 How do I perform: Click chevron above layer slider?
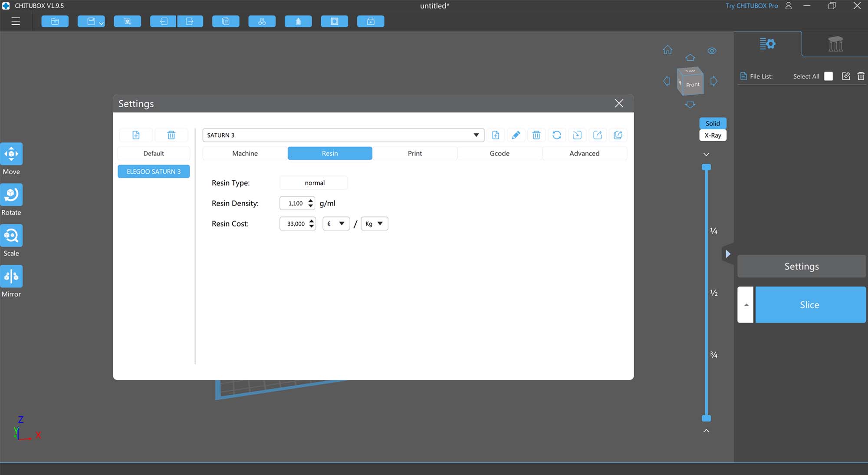(x=706, y=154)
